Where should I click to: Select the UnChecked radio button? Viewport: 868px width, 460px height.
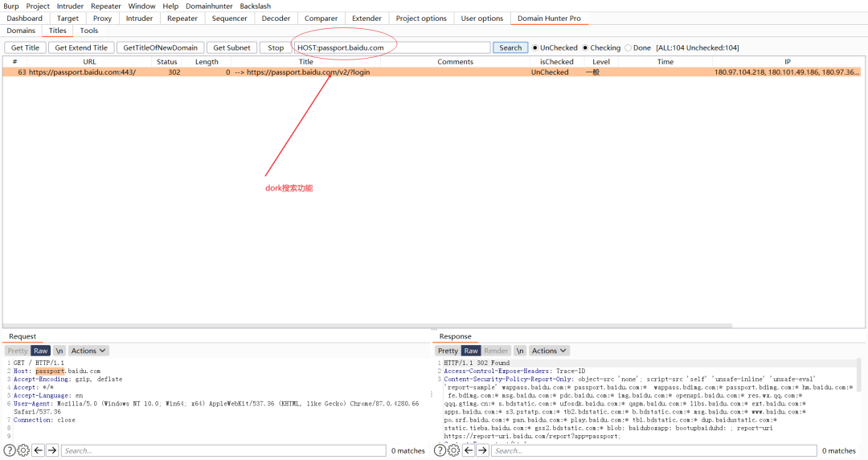[x=534, y=47]
